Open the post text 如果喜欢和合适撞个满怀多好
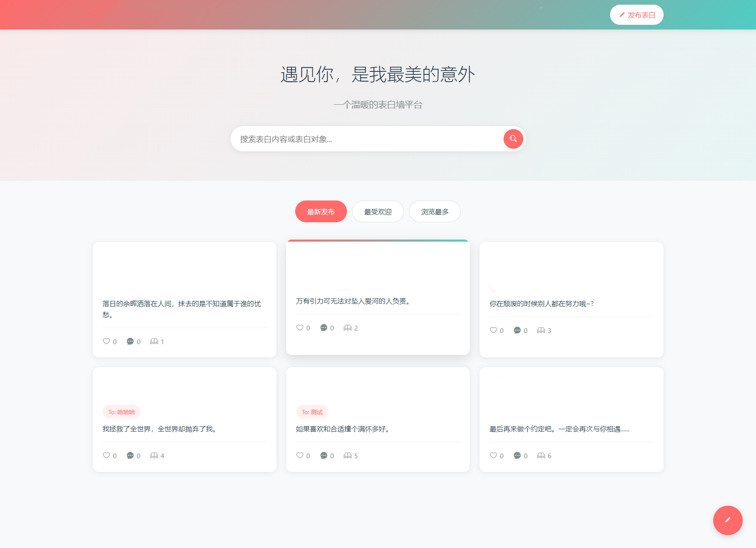 click(x=343, y=429)
